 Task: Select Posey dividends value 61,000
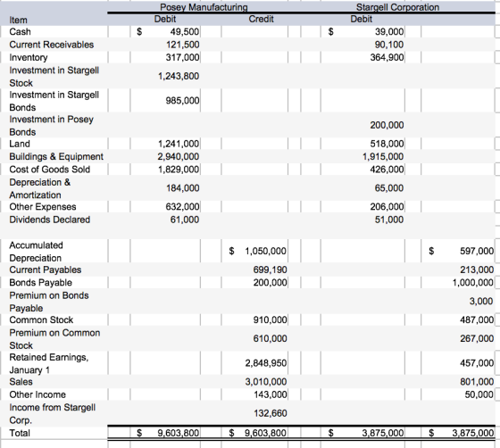(x=184, y=220)
